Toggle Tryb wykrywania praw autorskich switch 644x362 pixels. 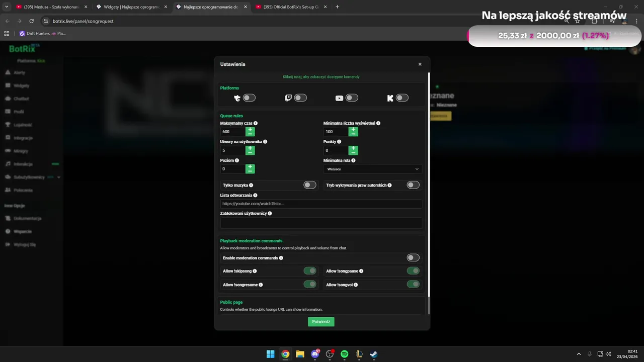[413, 185]
